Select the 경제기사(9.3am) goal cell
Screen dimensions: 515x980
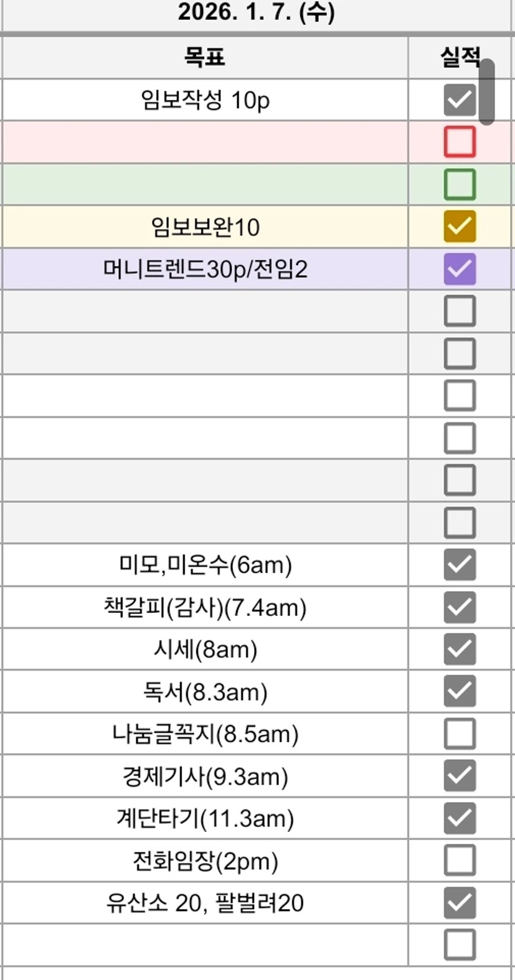point(205,776)
